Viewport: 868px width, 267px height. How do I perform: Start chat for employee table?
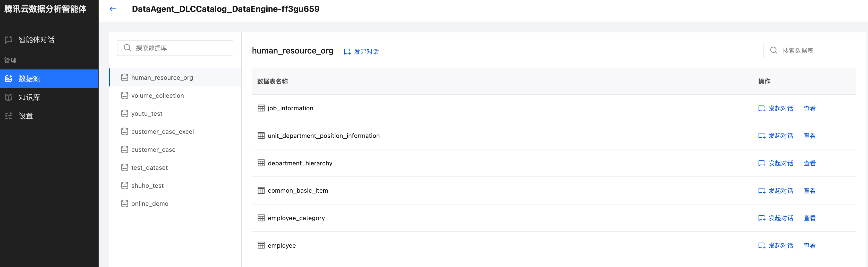pyautogui.click(x=776, y=246)
